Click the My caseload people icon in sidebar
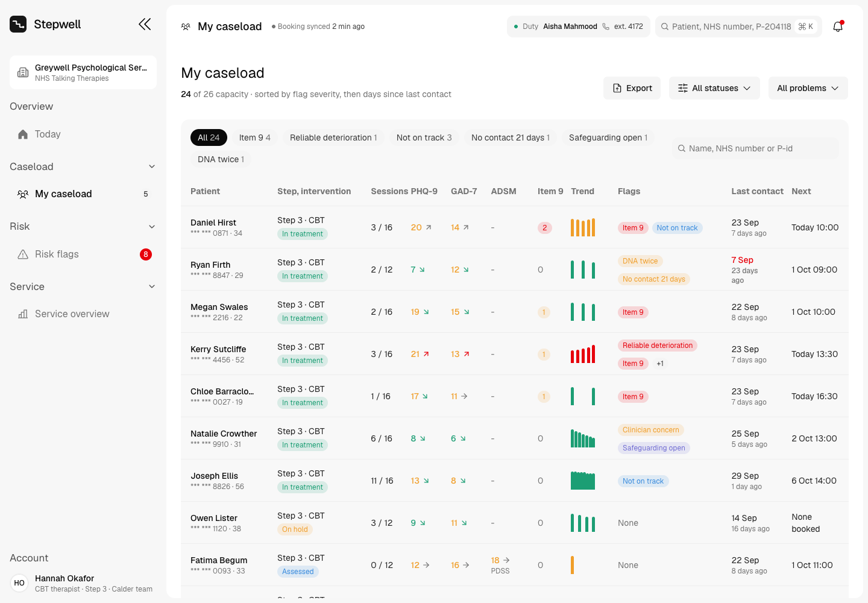The image size is (868, 603). [23, 194]
